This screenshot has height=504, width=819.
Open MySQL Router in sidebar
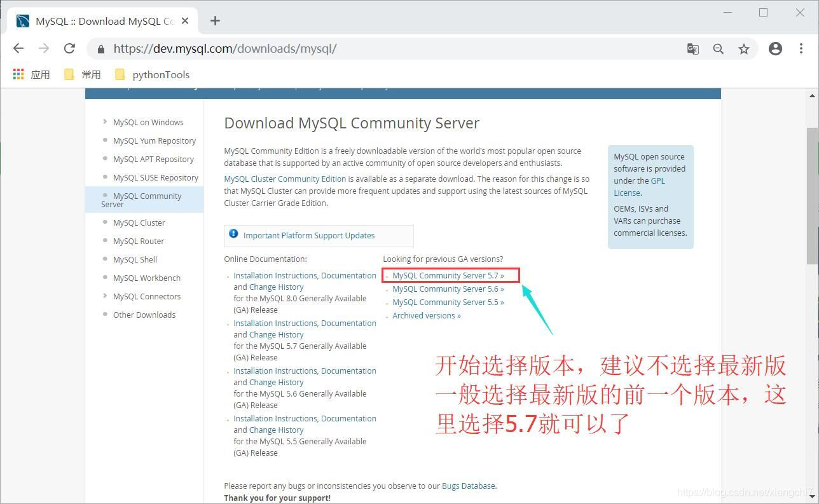click(x=139, y=241)
